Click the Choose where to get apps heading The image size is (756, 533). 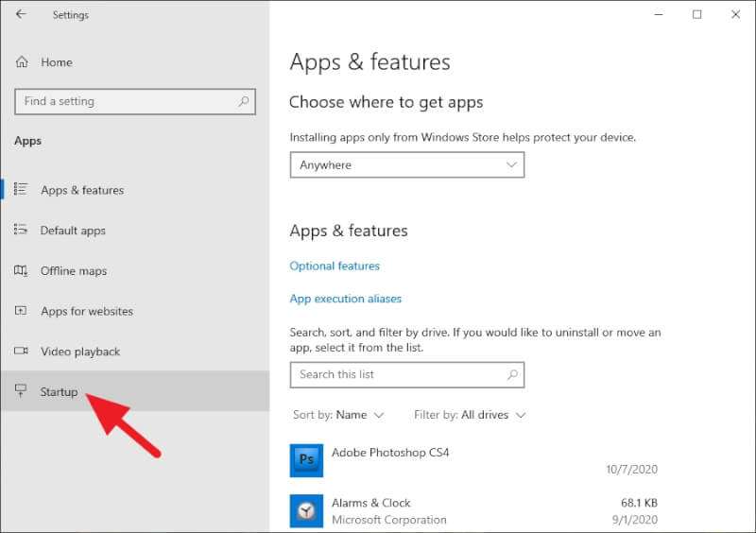pos(387,102)
